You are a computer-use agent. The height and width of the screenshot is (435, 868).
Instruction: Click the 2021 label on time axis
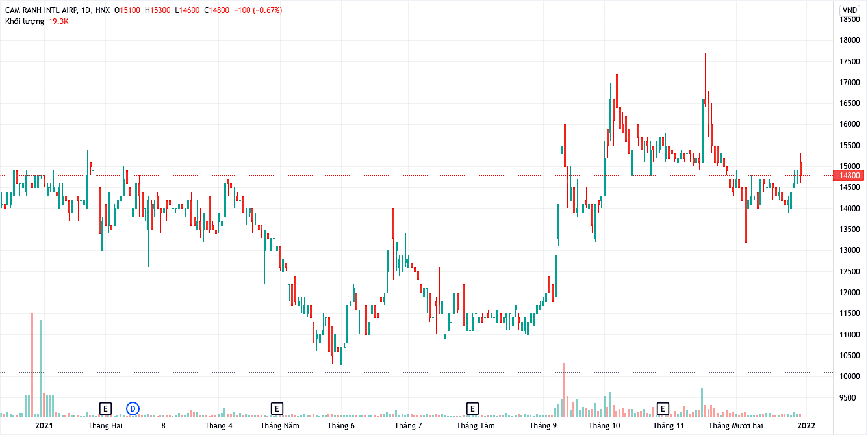coord(44,426)
